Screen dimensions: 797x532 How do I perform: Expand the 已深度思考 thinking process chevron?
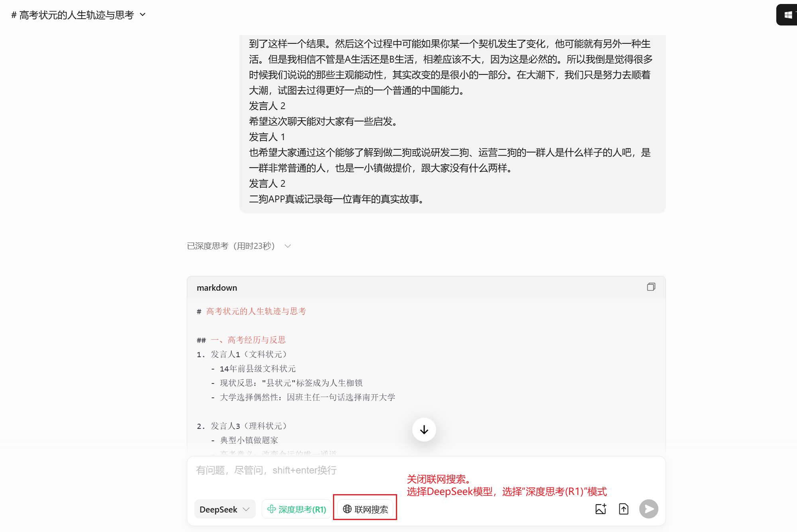coord(288,246)
